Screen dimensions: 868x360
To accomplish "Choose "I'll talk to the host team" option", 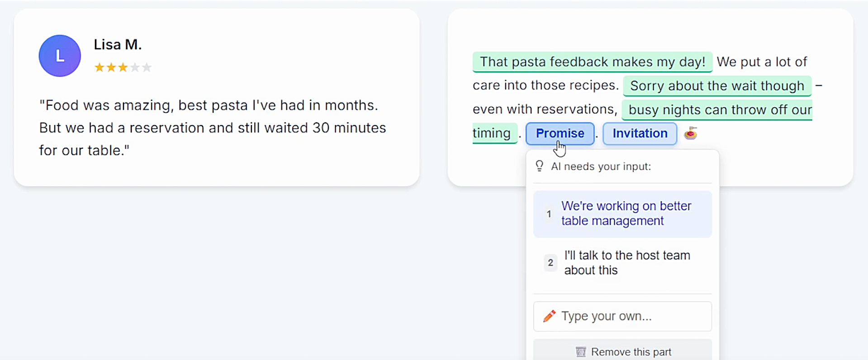I will pos(627,262).
